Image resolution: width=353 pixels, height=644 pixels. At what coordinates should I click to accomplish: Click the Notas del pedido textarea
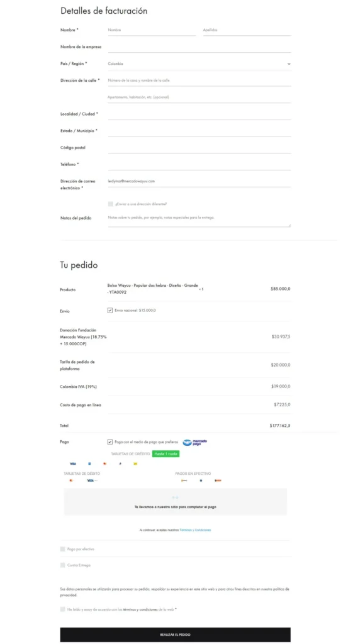point(199,219)
